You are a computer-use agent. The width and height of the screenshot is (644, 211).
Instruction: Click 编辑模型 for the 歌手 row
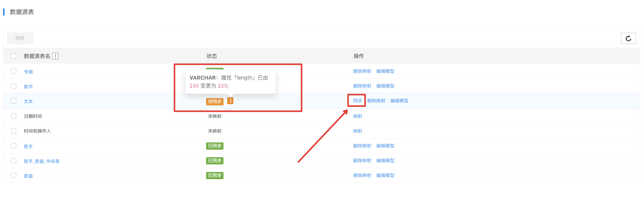[x=385, y=146]
